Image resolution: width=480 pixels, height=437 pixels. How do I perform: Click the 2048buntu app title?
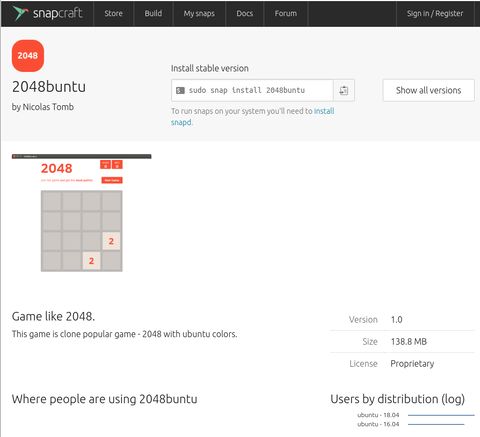click(x=49, y=87)
